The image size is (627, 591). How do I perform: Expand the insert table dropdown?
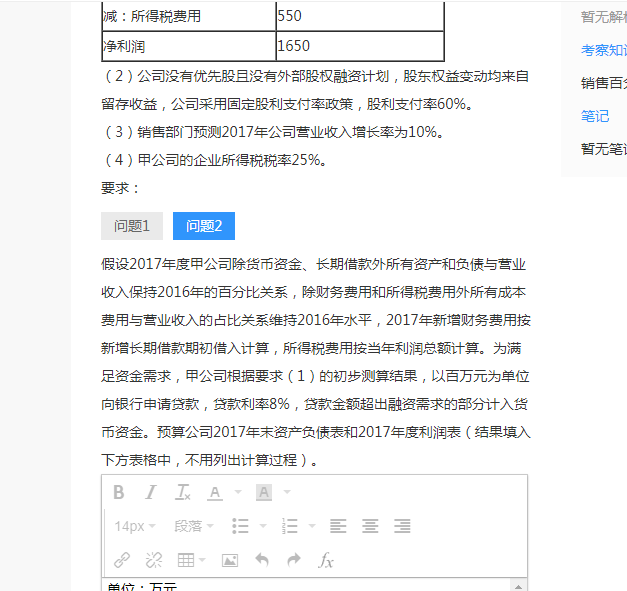pyautogui.click(x=203, y=560)
